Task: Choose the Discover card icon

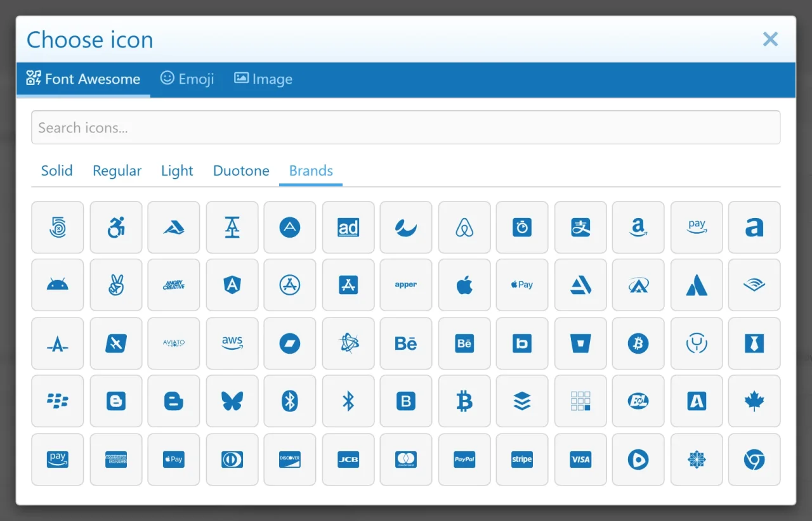Action: (289, 459)
